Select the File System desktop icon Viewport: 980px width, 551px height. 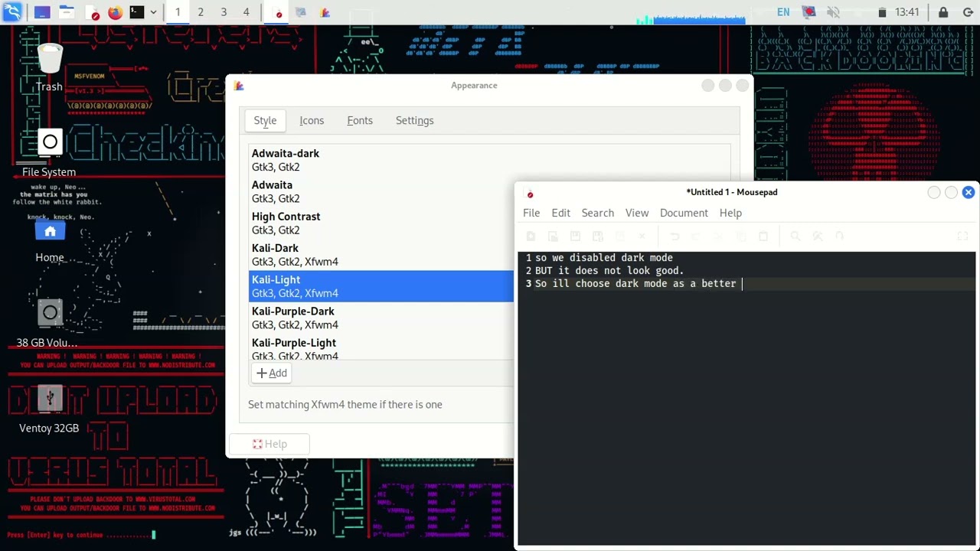(49, 153)
